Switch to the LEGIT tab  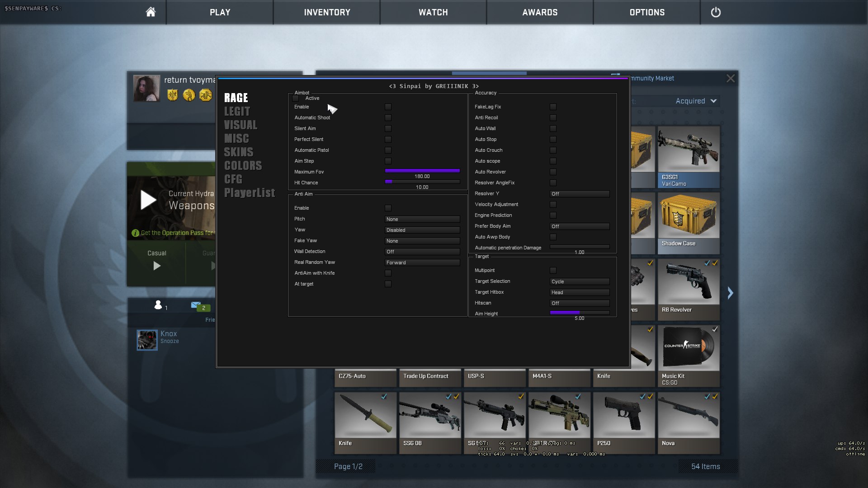[x=237, y=112]
